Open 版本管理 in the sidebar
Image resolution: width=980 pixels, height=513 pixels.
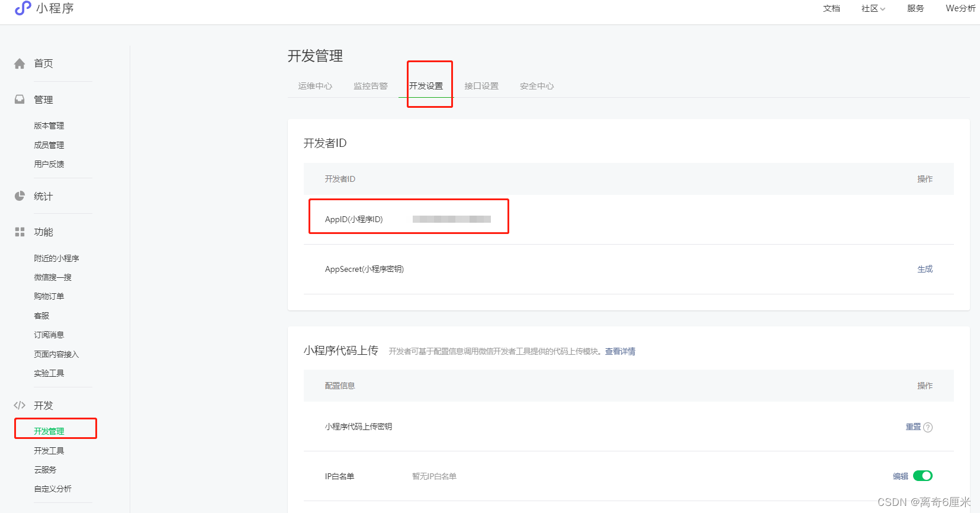(49, 126)
